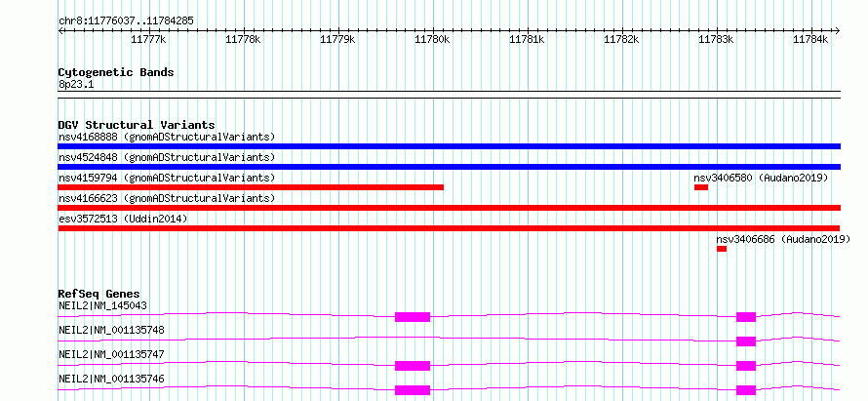868x401 pixels.
Task: Click the NEIL2|NM_145043 transcript label
Action: coord(102,305)
